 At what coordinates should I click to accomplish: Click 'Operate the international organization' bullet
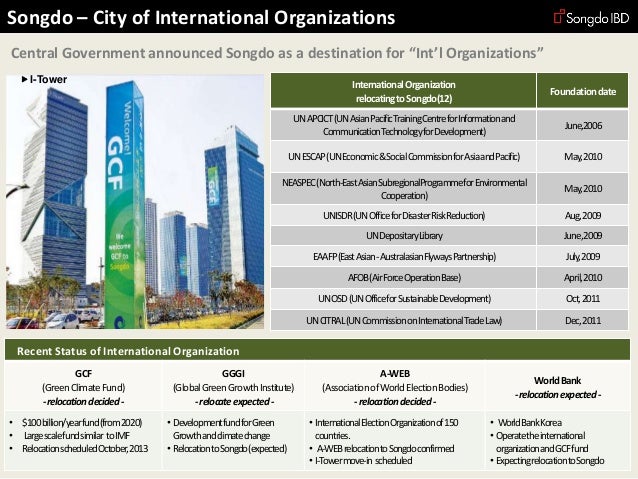point(542,442)
